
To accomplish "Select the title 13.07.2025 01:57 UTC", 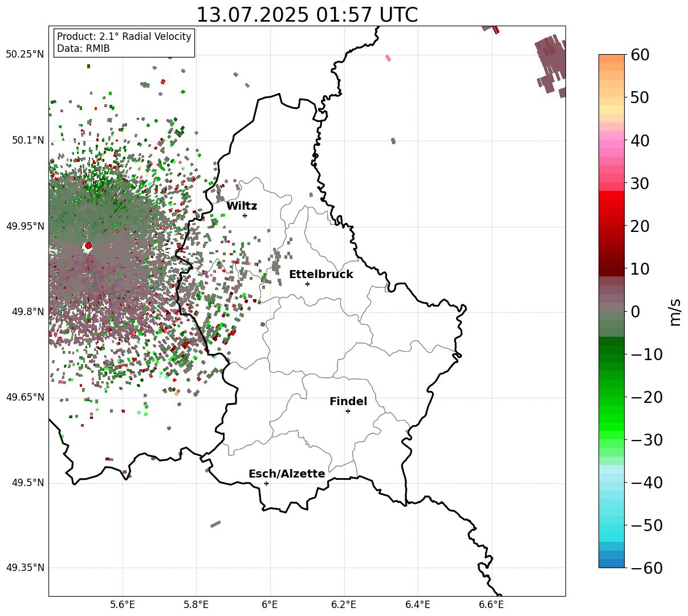I will [307, 14].
